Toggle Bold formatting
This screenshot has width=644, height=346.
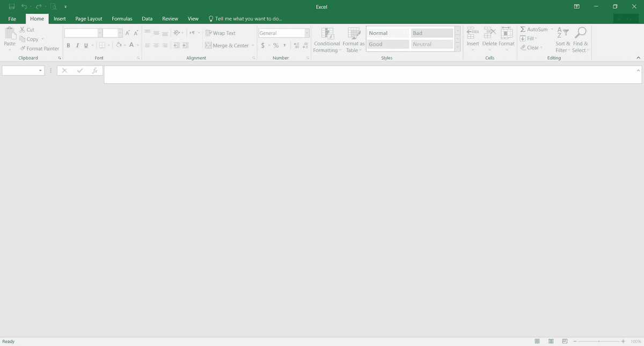point(69,46)
